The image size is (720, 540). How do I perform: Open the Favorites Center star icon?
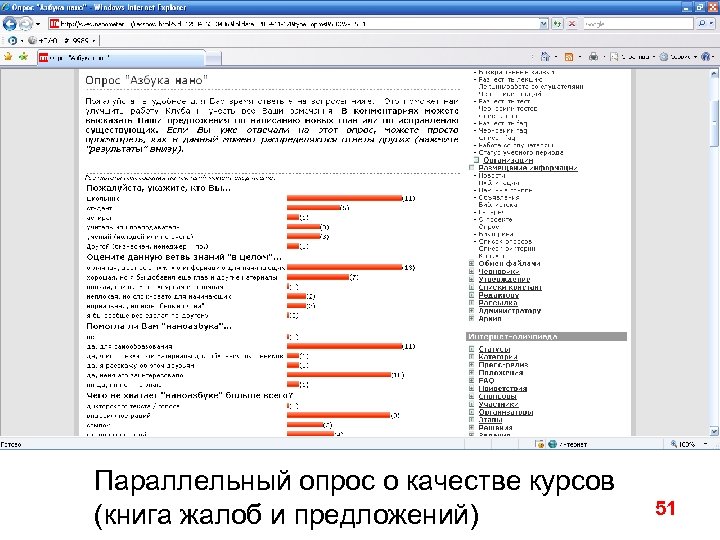click(x=8, y=57)
